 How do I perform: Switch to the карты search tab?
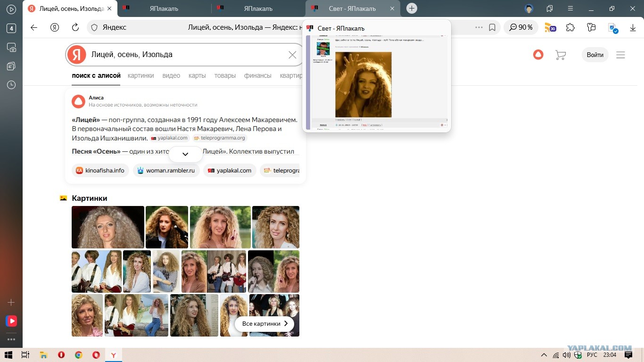pos(197,75)
